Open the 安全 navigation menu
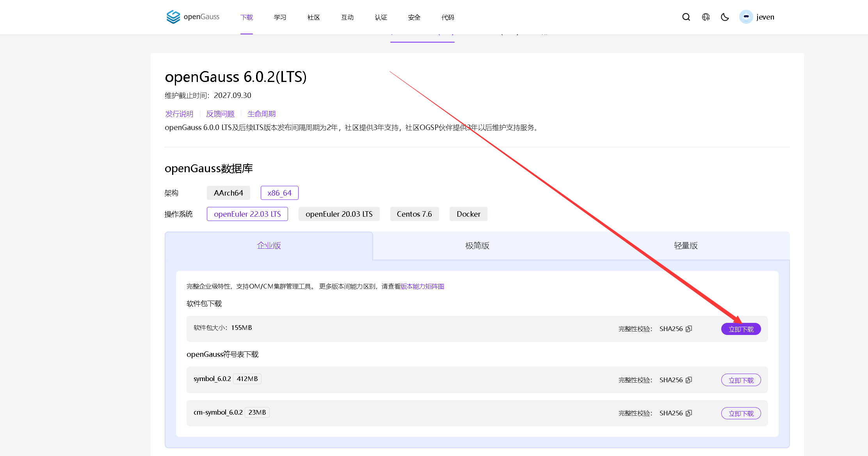This screenshot has height=456, width=868. pyautogui.click(x=414, y=17)
